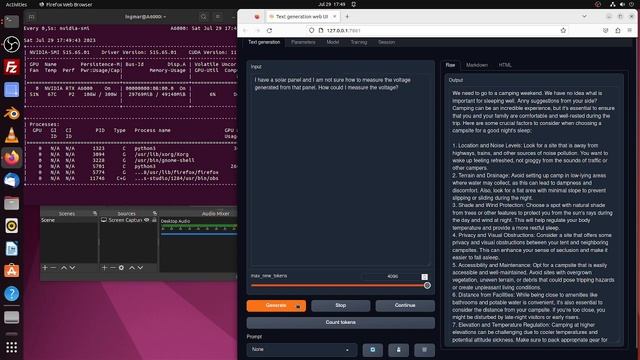This screenshot has height=360, width=640.
Task: Open a new Firefox tab
Action: [x=347, y=16]
